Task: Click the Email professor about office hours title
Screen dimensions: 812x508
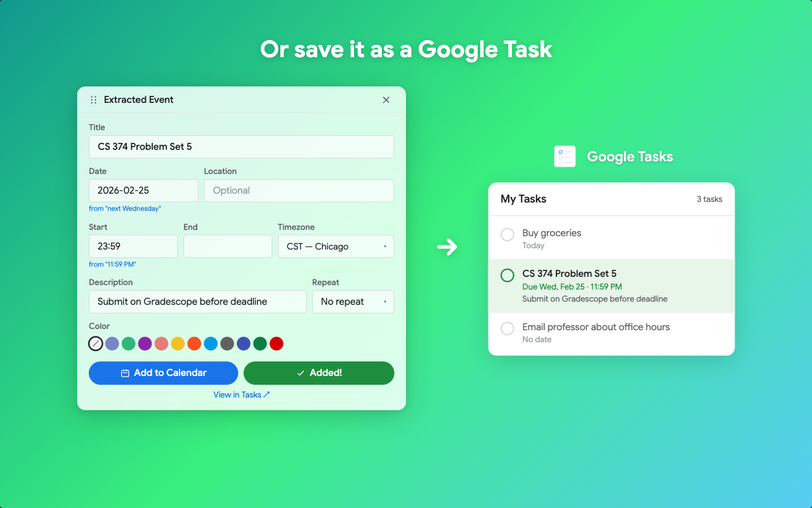Action: (x=596, y=327)
